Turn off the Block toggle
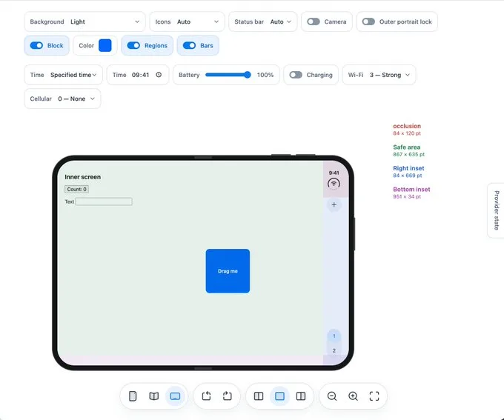 (36, 46)
